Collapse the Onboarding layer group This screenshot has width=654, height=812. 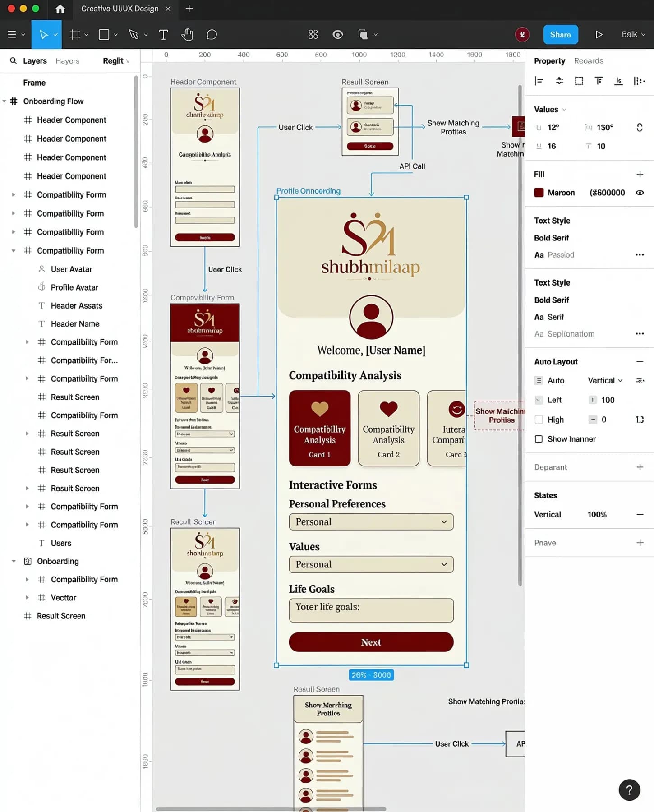[x=14, y=561]
